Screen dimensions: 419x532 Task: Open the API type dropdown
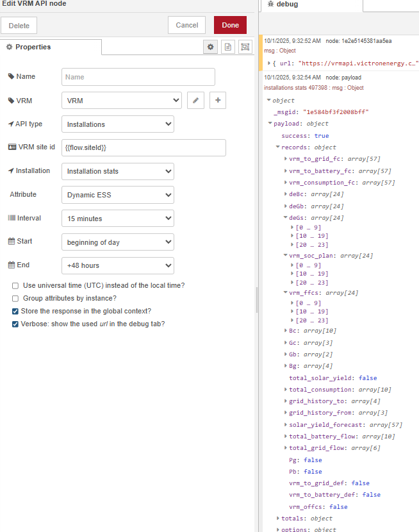pyautogui.click(x=118, y=124)
